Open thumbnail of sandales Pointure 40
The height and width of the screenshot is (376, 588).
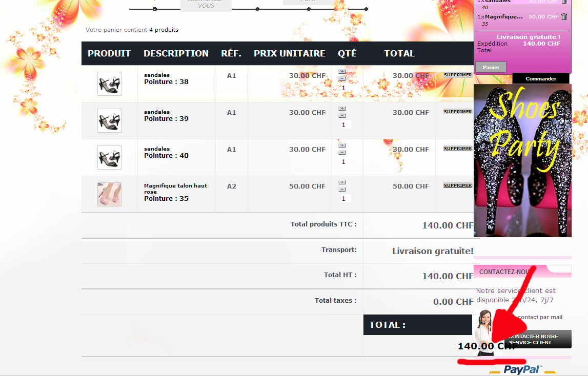110,157
